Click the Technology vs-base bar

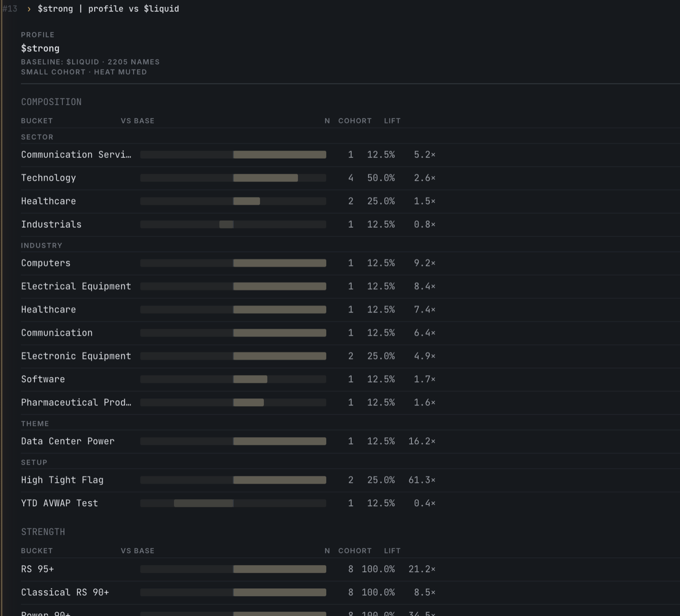tap(233, 178)
